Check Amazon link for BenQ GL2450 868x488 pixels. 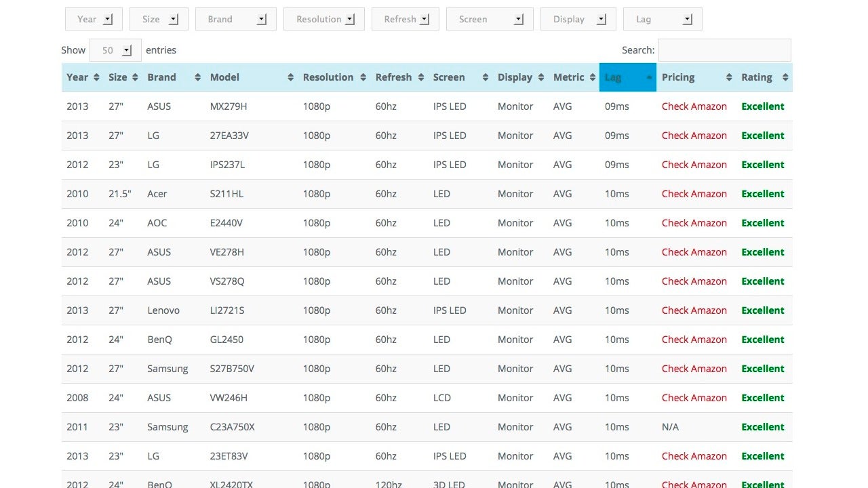coord(694,340)
